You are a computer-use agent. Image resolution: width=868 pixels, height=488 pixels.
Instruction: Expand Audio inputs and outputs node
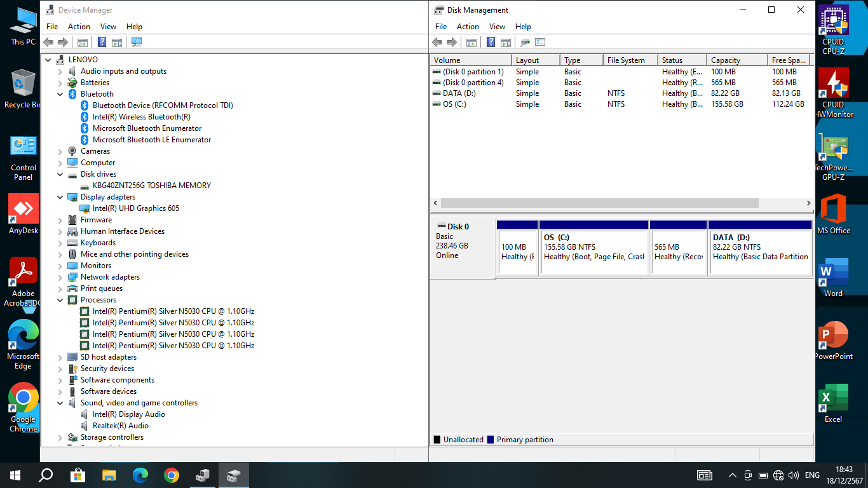point(60,71)
